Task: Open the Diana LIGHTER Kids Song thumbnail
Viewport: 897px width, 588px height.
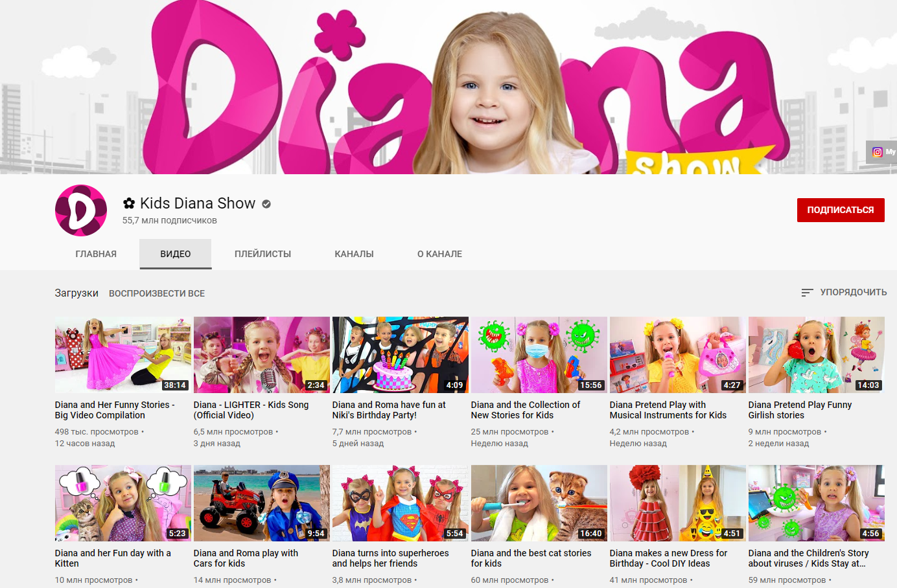Action: 261,354
